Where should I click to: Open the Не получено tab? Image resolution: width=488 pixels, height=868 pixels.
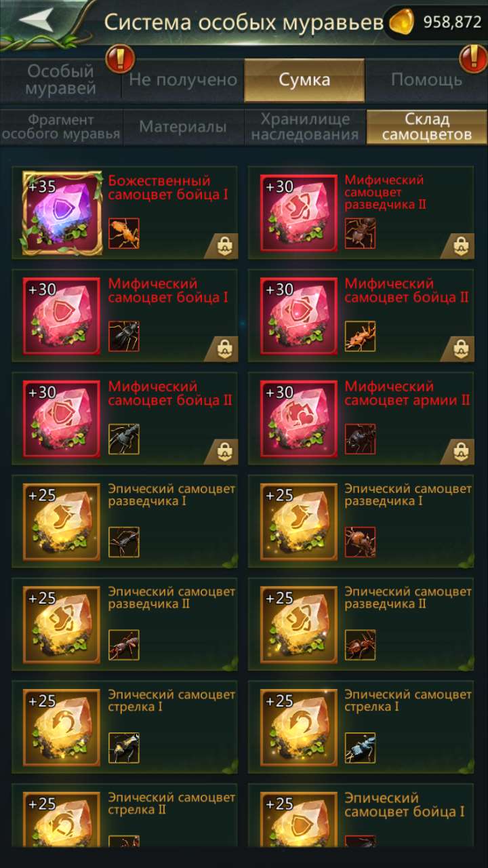(183, 80)
